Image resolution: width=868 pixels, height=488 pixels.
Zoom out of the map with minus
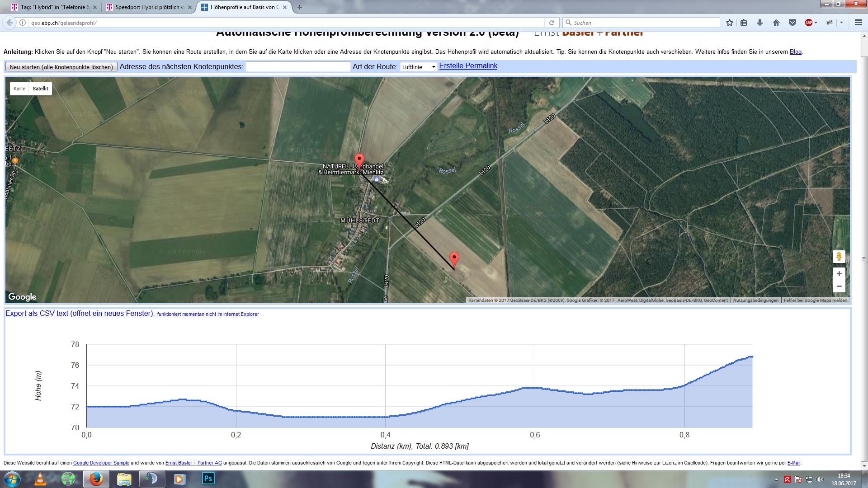pyautogui.click(x=839, y=286)
